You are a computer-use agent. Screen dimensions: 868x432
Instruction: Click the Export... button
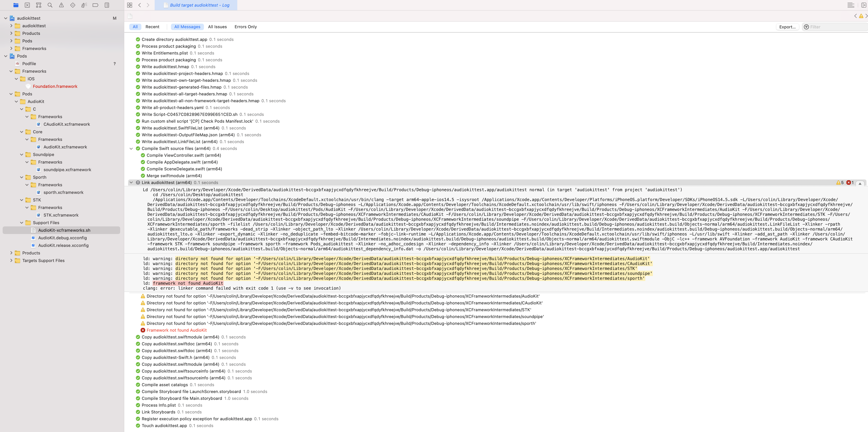[787, 27]
